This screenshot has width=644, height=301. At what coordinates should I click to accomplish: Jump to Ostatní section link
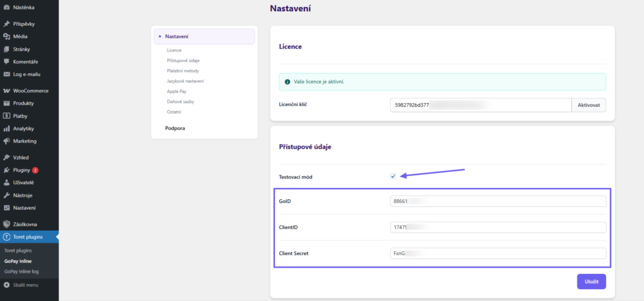click(174, 112)
